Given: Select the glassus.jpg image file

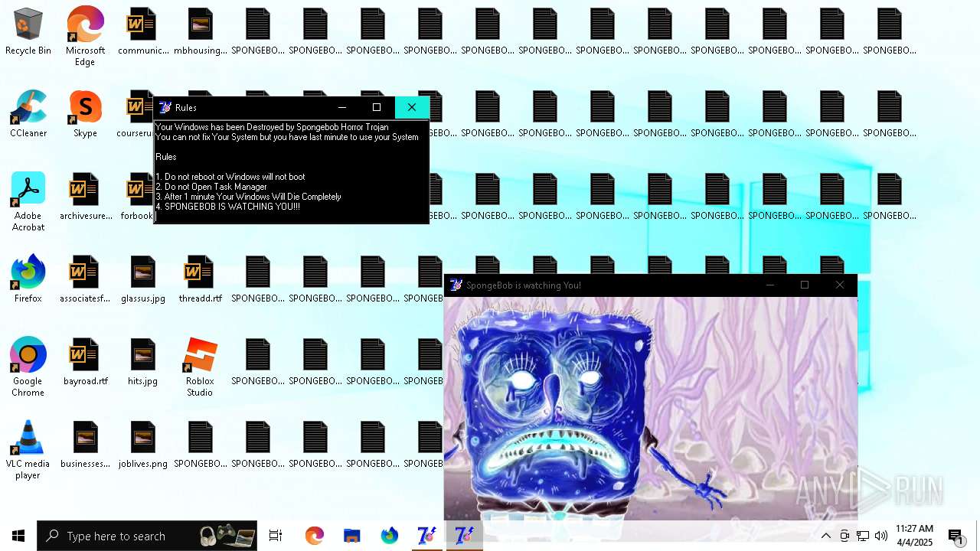Looking at the screenshot, I should click(x=143, y=279).
